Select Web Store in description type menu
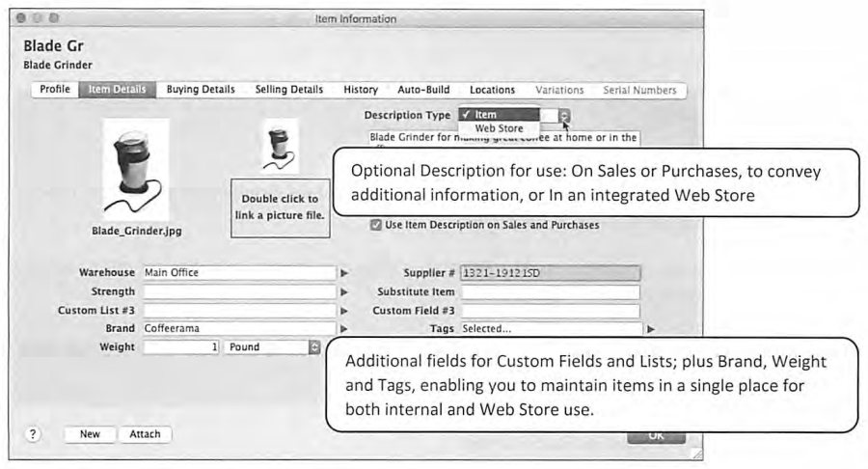Screen dimensions: 868x469 (499, 128)
